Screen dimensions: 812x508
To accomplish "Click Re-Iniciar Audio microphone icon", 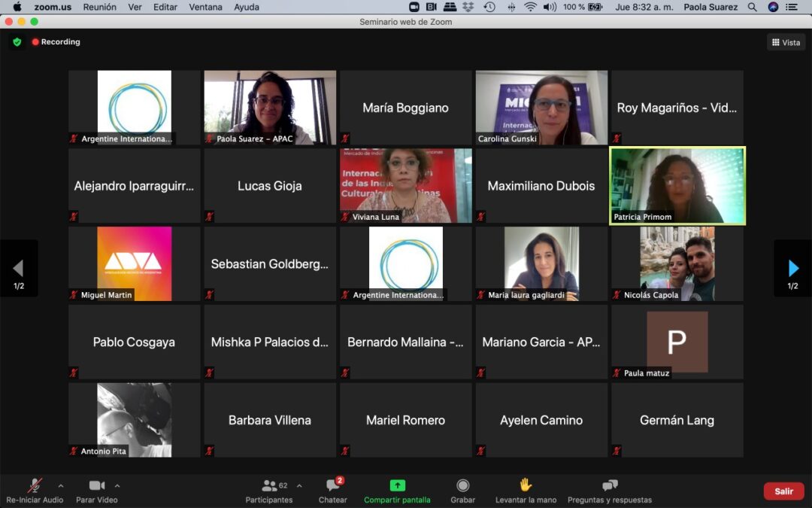I will click(x=35, y=491).
